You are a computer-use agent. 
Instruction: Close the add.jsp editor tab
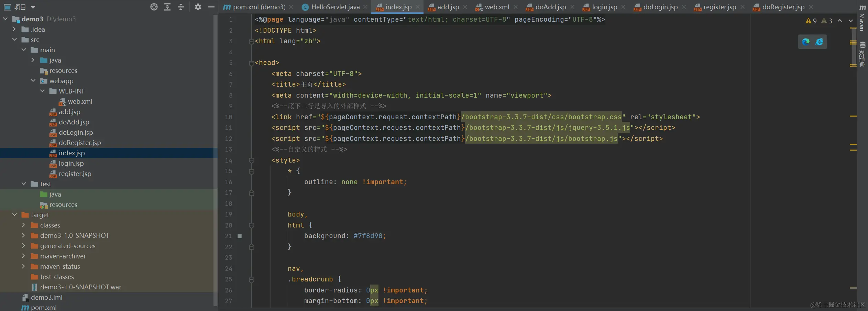[465, 7]
